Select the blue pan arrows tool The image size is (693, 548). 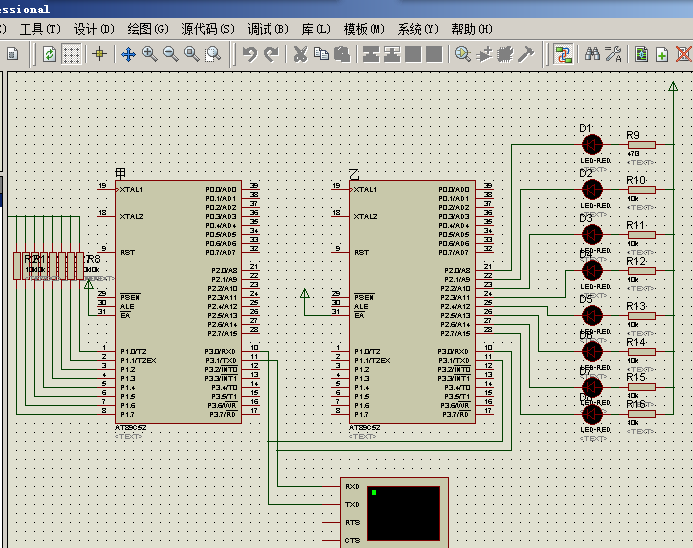[128, 54]
